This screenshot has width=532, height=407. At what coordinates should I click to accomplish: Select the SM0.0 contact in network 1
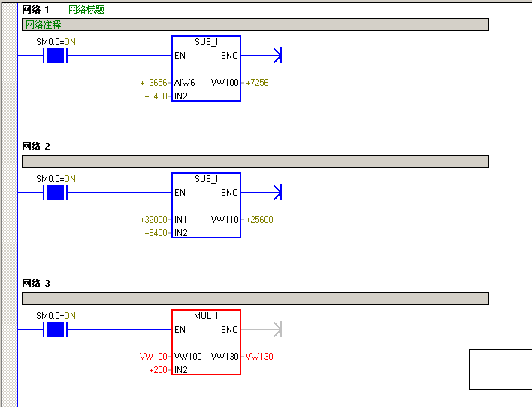click(x=55, y=56)
